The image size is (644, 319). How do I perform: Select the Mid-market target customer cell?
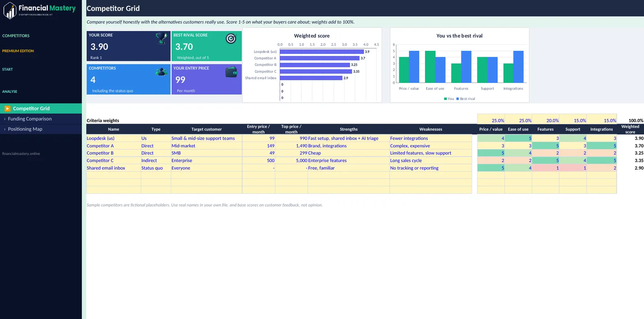pyautogui.click(x=206, y=146)
